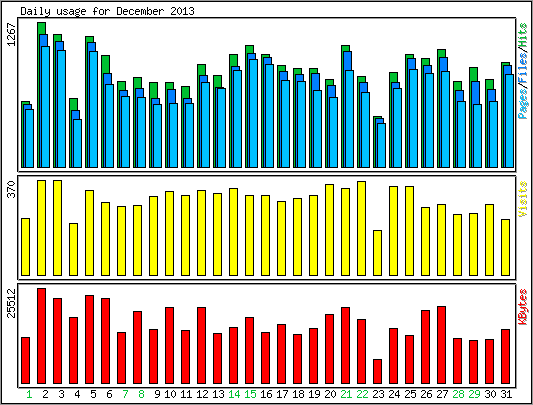
Task: Select the short yellow Visits bar for day 23
Action: [377, 253]
